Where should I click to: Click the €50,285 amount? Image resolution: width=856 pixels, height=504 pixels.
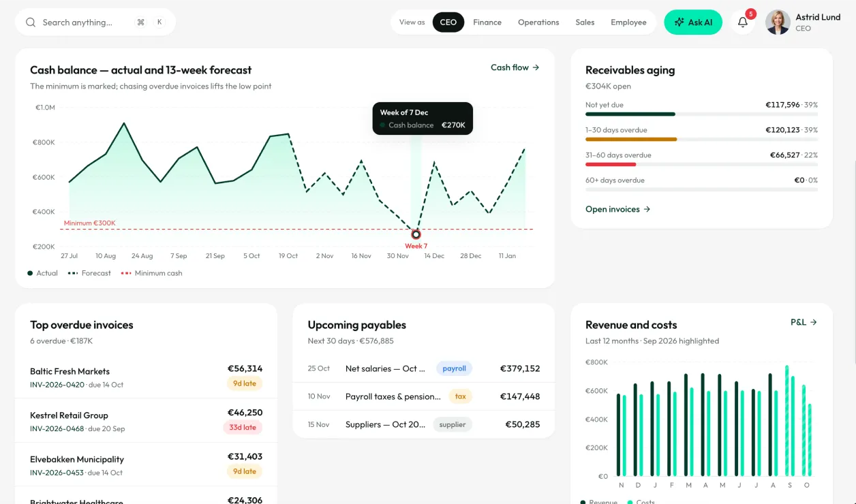(x=522, y=424)
